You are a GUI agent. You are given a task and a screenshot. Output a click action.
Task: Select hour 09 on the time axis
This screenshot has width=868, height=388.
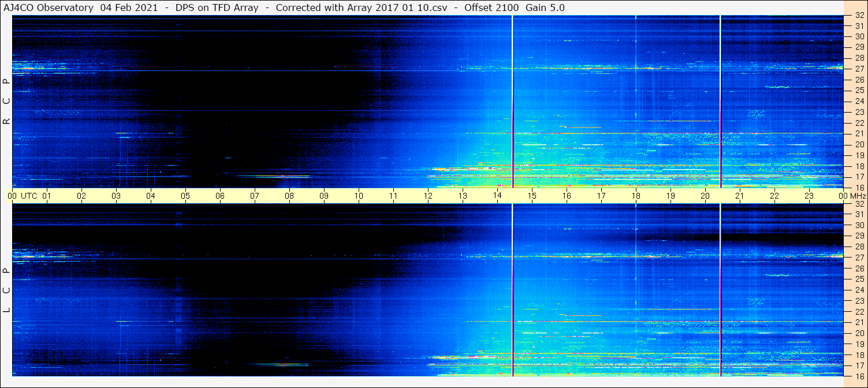pos(324,196)
